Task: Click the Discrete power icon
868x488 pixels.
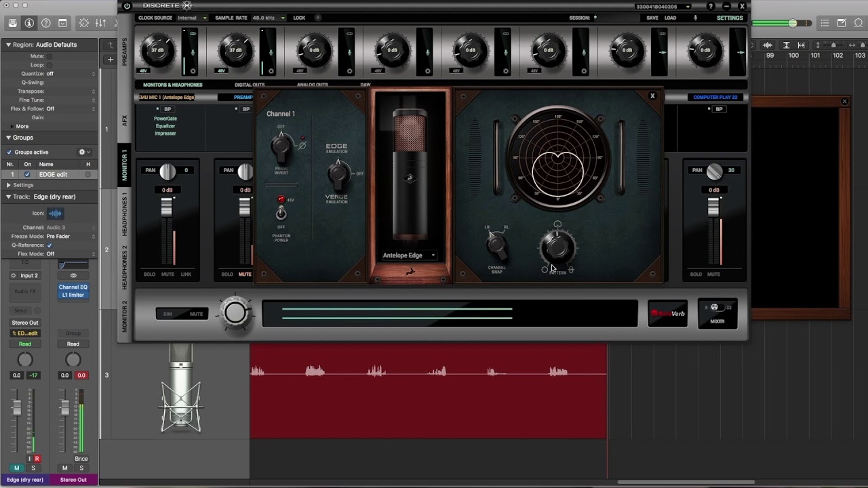Action: (x=127, y=6)
